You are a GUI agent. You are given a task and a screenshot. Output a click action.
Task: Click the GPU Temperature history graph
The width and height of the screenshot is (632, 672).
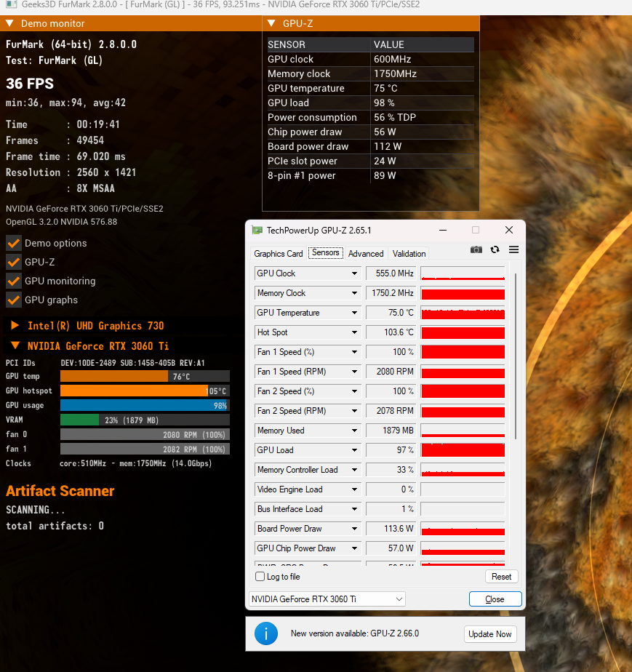(x=463, y=313)
